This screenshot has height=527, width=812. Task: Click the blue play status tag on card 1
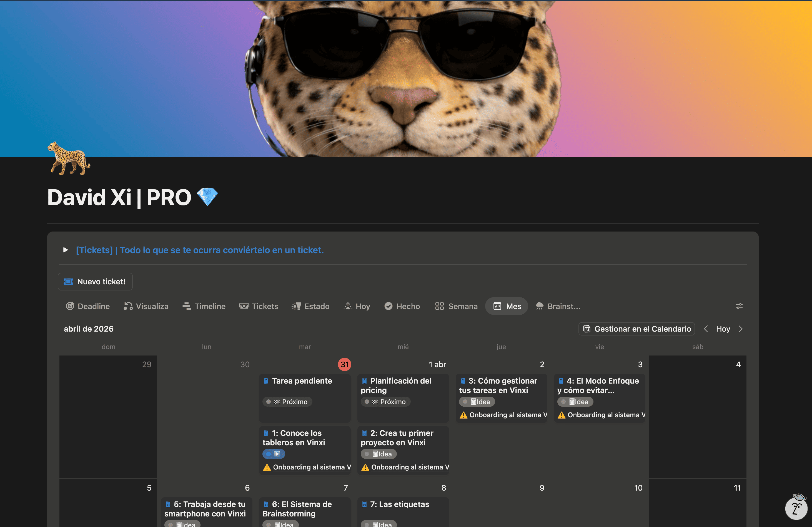[274, 454]
